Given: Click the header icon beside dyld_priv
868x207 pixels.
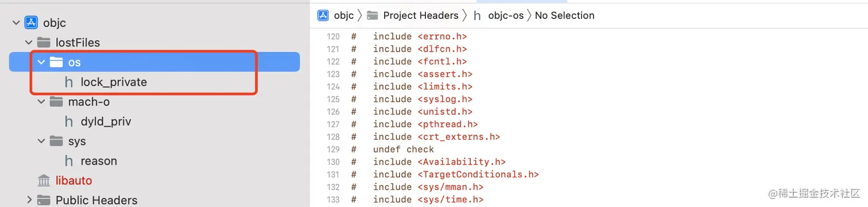Looking at the screenshot, I should coord(69,122).
